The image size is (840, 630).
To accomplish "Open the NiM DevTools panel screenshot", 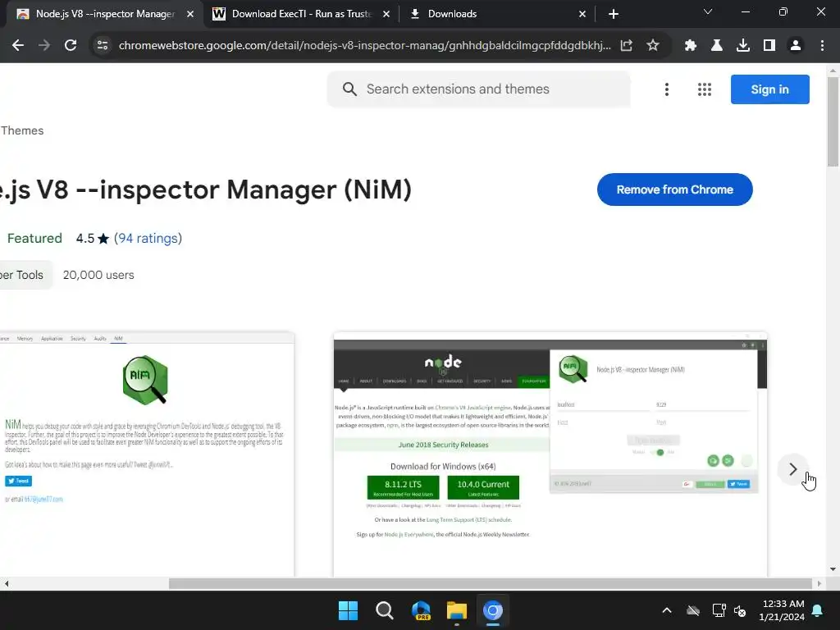I will point(147,454).
